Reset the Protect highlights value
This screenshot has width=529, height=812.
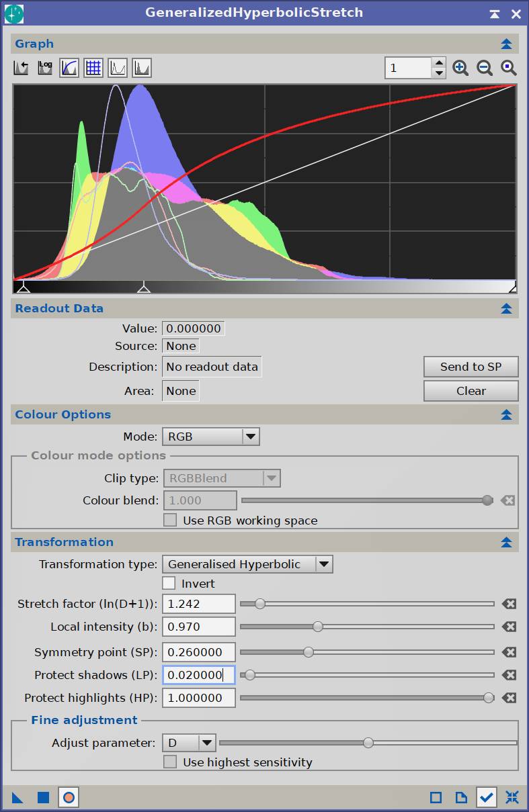point(509,698)
